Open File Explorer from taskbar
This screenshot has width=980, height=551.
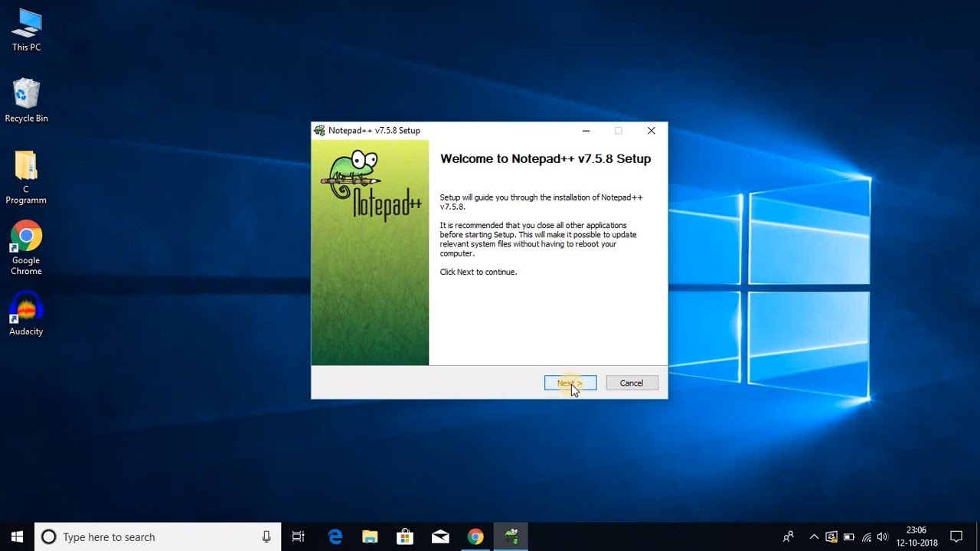(x=371, y=537)
